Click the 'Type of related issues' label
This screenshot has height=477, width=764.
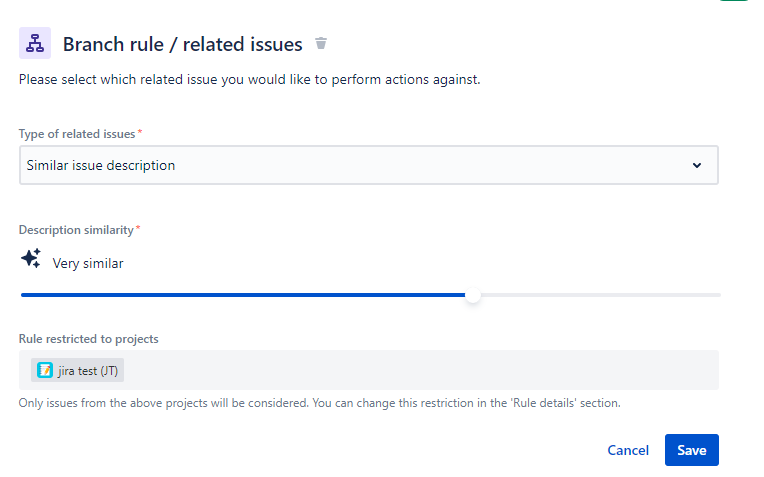click(x=77, y=134)
